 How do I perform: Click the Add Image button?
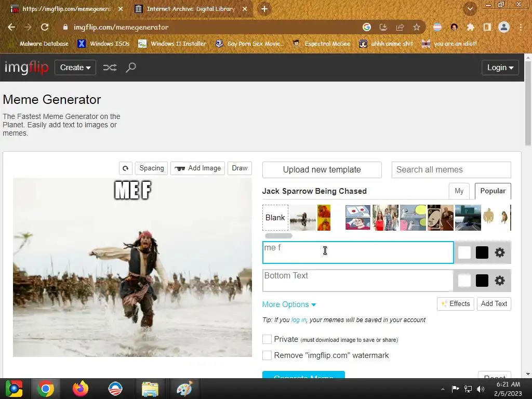(198, 168)
